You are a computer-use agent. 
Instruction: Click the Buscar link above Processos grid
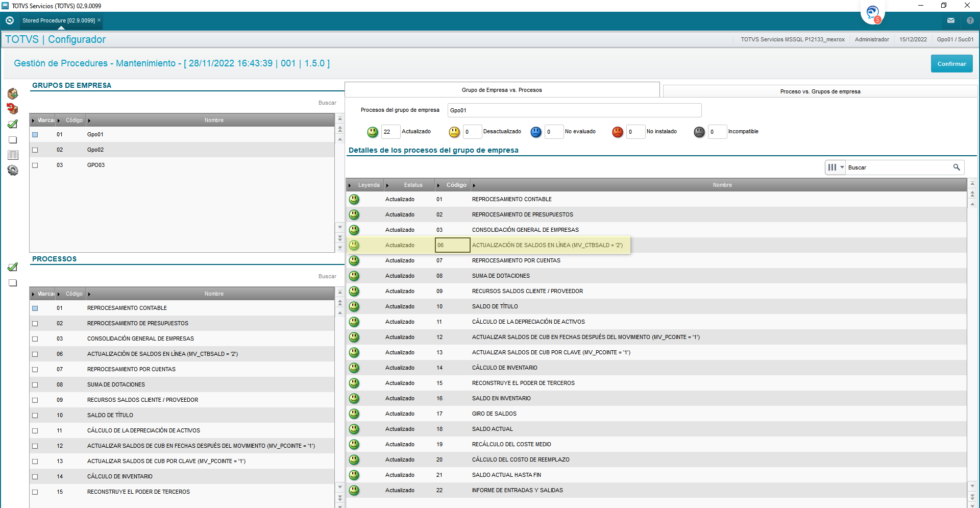(x=327, y=276)
